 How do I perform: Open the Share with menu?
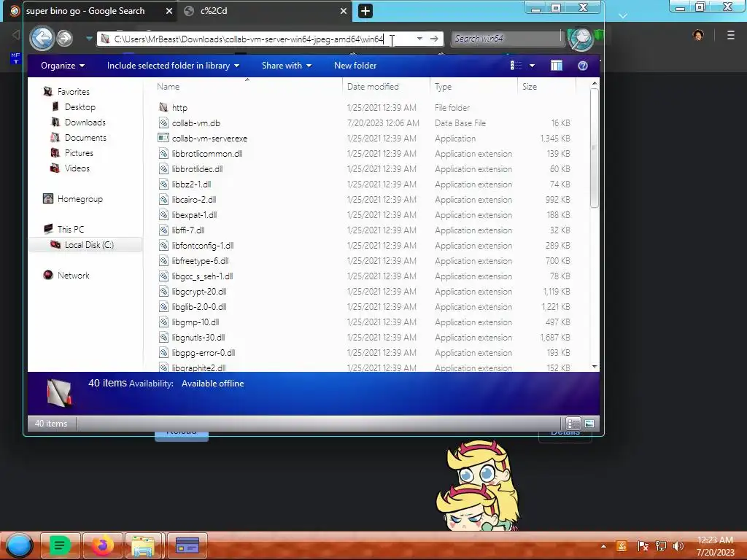point(286,66)
